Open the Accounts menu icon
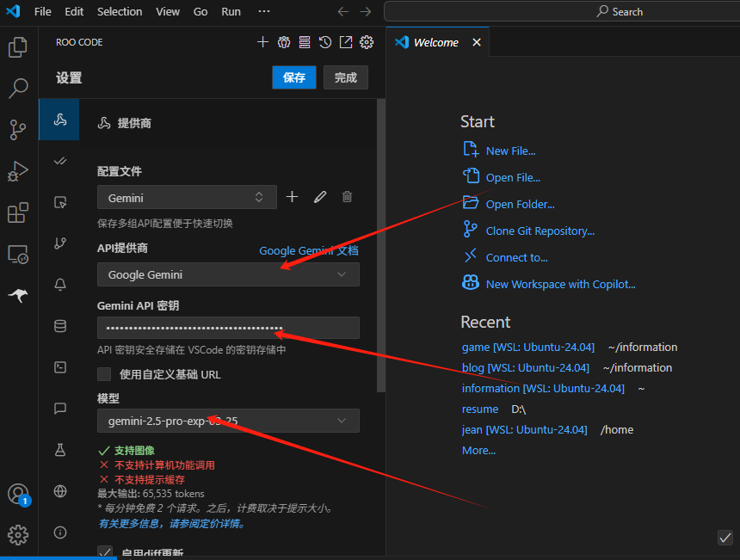 18,494
